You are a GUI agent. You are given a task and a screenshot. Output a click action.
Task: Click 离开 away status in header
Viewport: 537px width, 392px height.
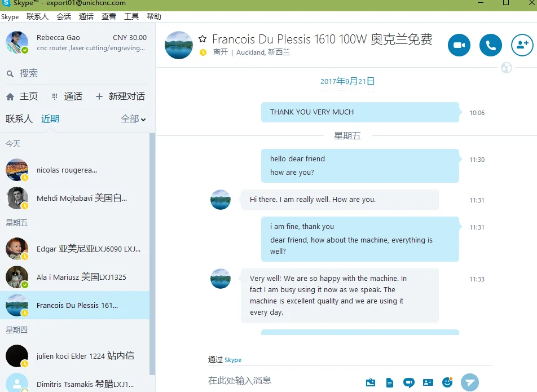[x=220, y=52]
